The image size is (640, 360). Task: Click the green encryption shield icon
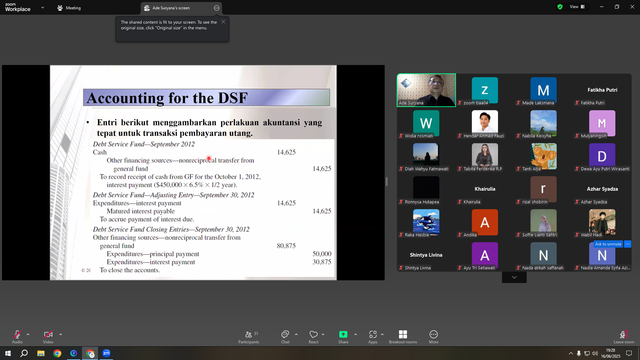click(x=560, y=7)
